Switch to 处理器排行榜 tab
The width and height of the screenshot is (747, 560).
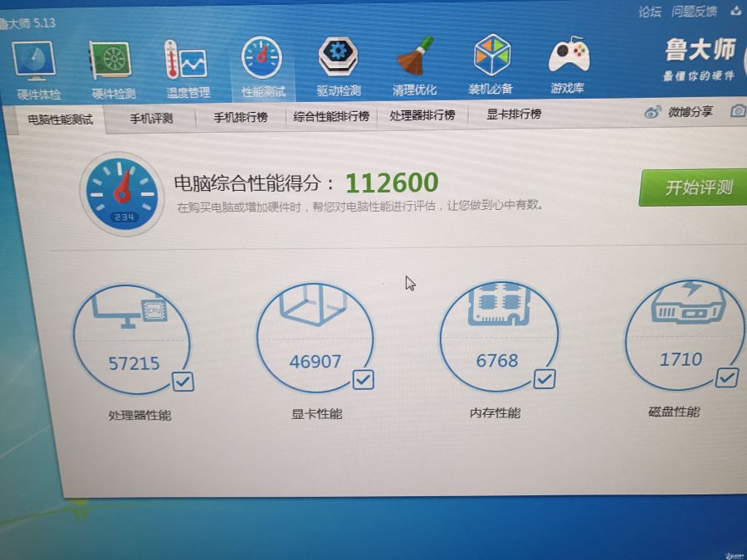point(422,114)
